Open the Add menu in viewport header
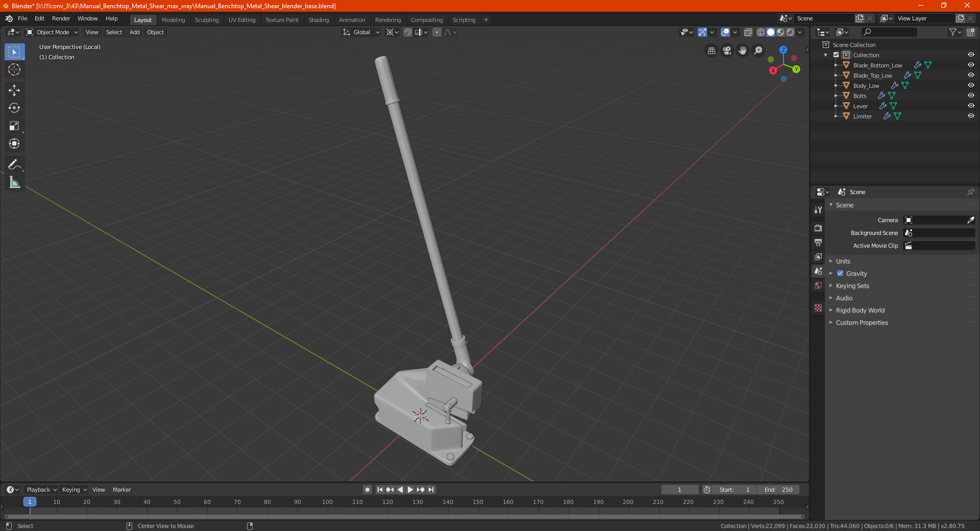Image resolution: width=980 pixels, height=531 pixels. tap(134, 32)
